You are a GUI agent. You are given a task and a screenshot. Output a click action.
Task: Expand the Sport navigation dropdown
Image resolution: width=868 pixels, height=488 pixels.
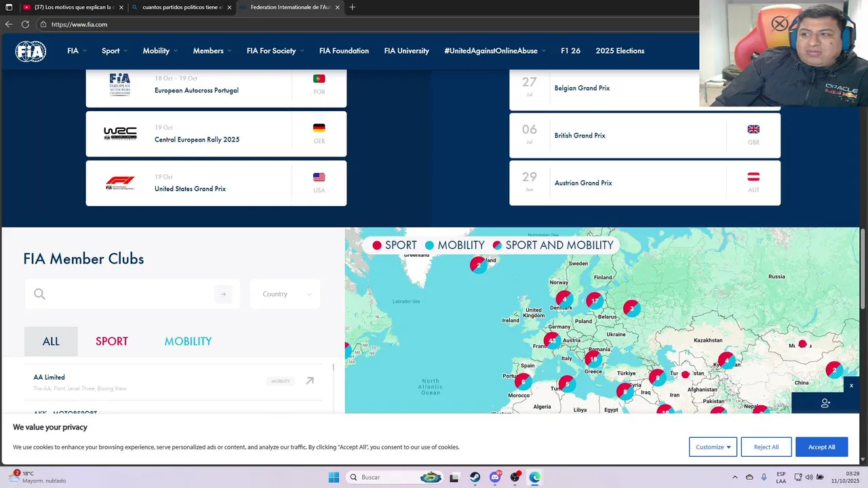coord(115,51)
